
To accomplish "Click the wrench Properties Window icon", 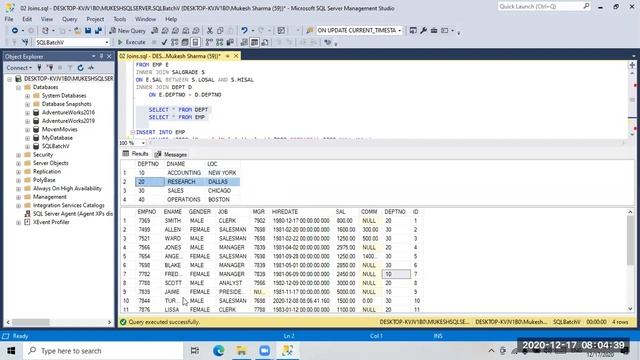I will coord(423,31).
